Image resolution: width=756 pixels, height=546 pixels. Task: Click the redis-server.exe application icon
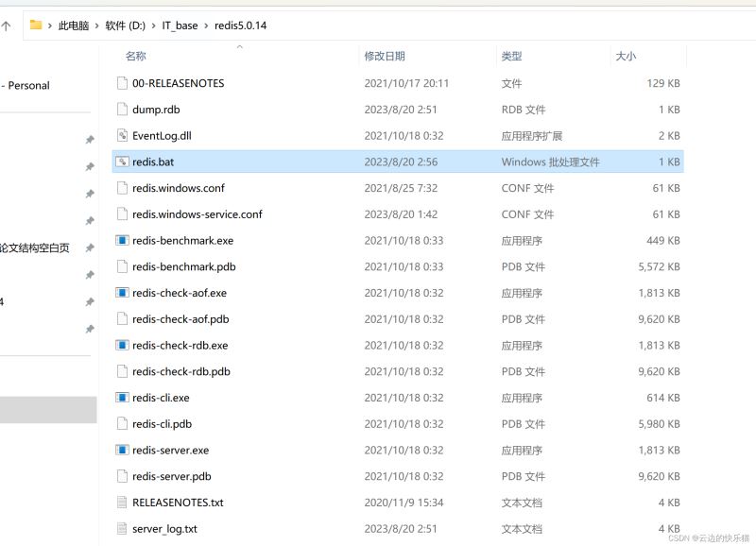[x=121, y=450]
